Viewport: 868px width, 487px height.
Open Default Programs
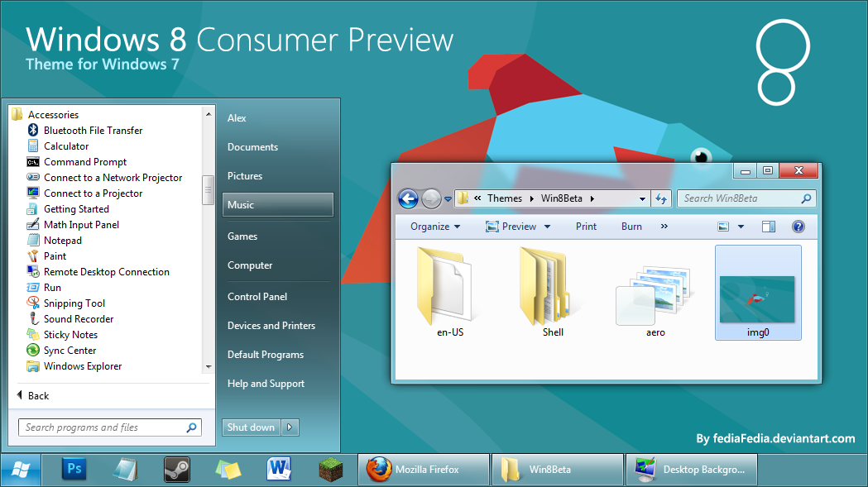[x=266, y=354]
